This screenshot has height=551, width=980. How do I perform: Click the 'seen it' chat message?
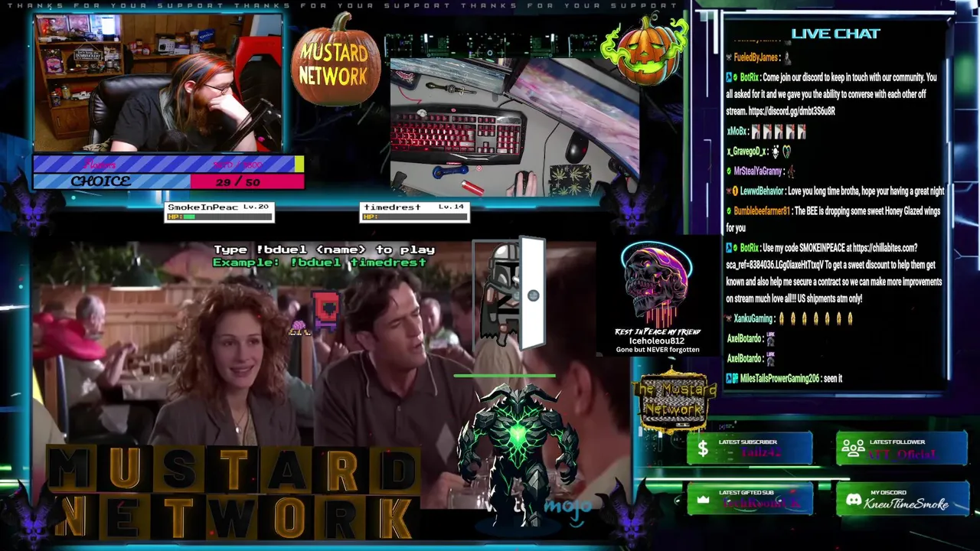click(x=832, y=378)
